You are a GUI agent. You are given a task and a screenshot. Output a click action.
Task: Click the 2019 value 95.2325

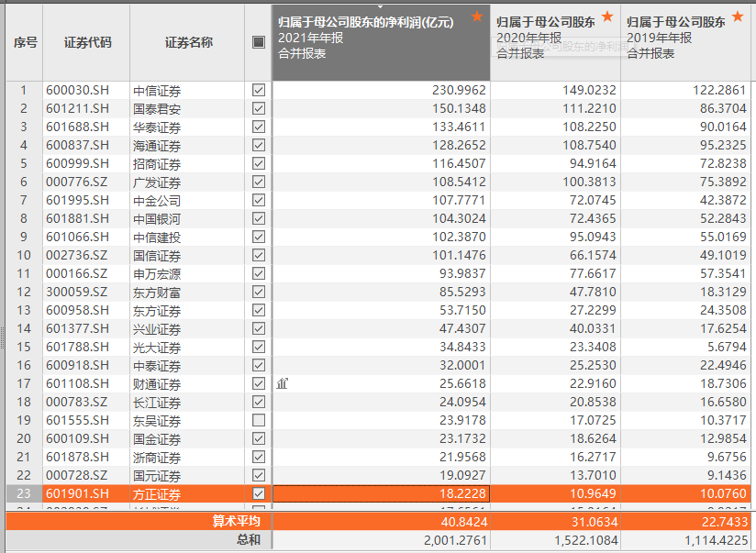(x=723, y=145)
